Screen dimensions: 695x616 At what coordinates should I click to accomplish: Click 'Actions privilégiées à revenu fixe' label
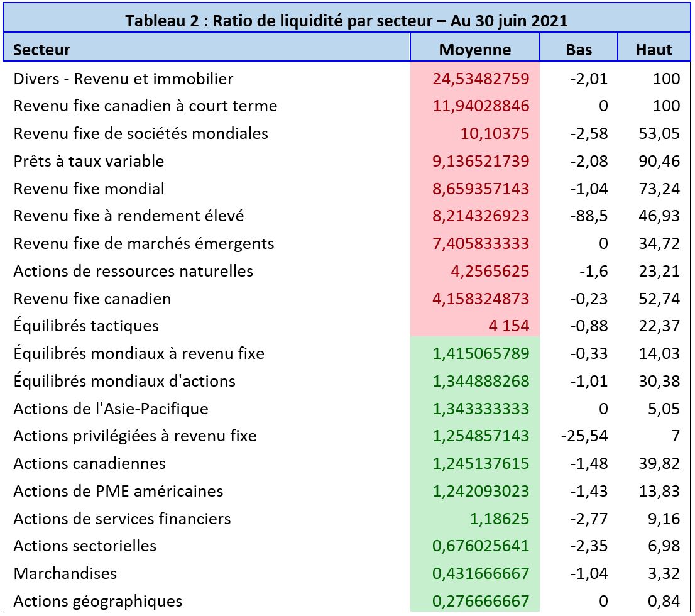(x=135, y=436)
